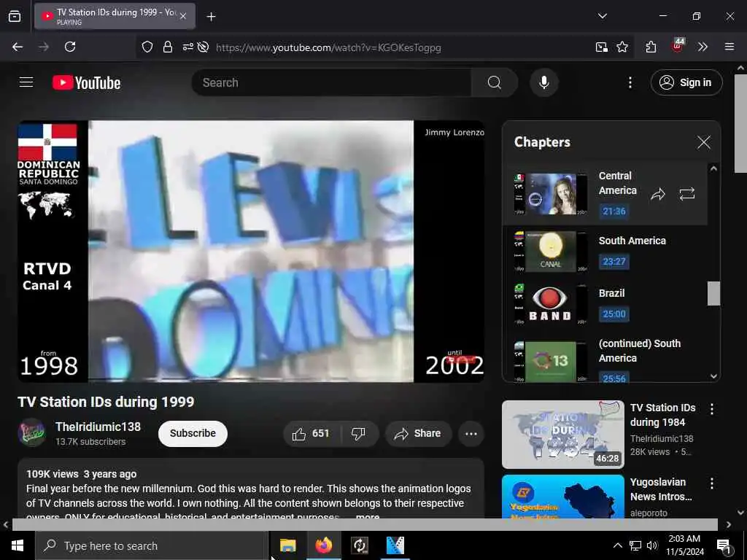
Task: Show more toolbar tools chevron
Action: tap(703, 47)
